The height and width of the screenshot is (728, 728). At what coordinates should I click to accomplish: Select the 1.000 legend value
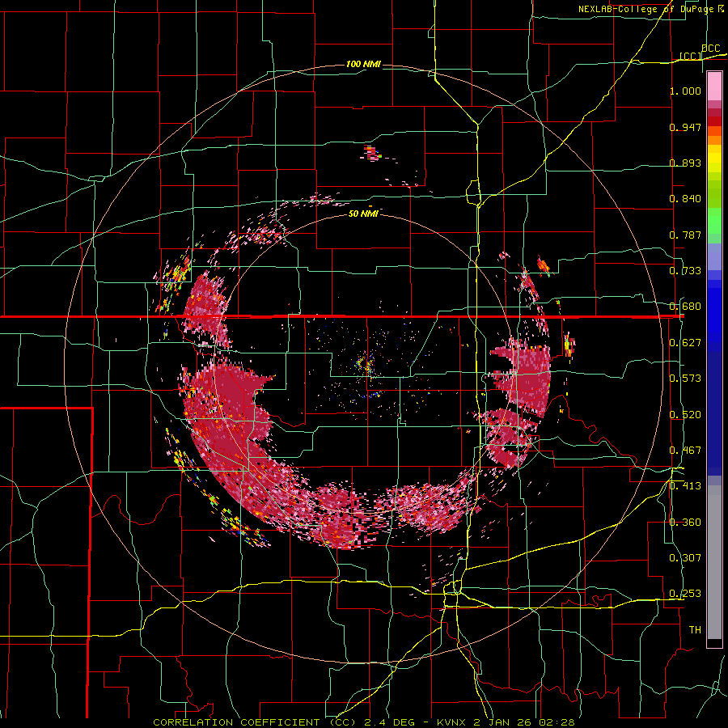pos(685,91)
